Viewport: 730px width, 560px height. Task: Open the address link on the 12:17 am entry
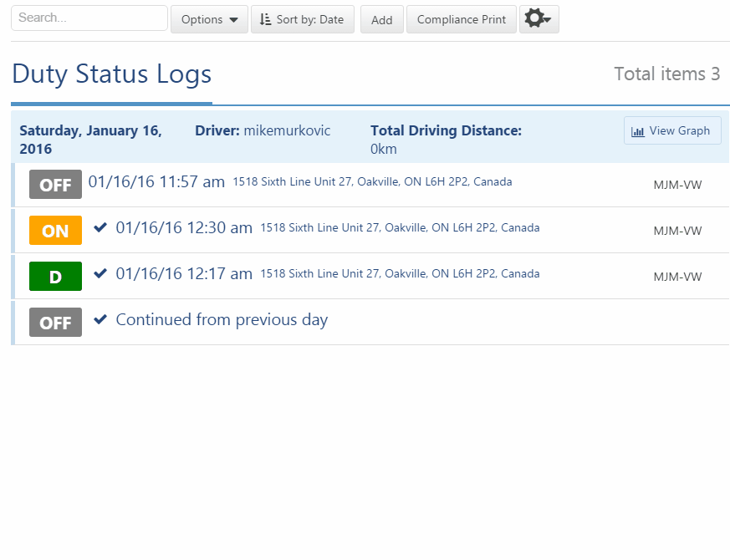(x=401, y=273)
